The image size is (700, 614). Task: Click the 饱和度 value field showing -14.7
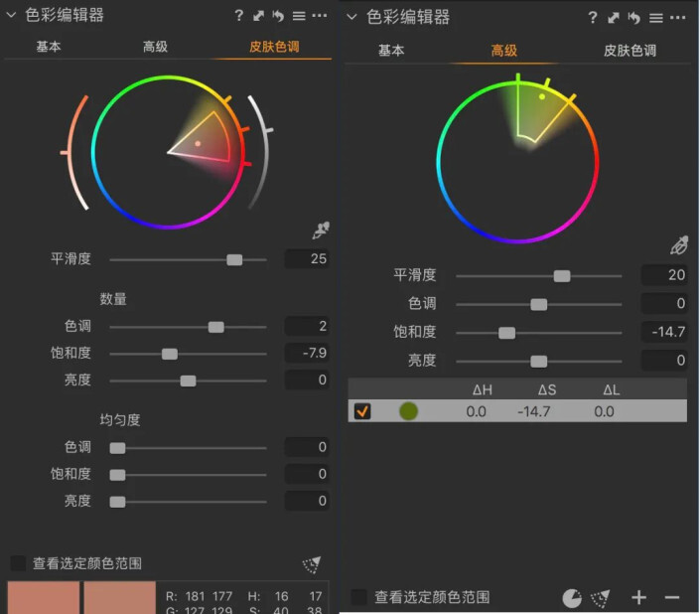[x=663, y=333]
